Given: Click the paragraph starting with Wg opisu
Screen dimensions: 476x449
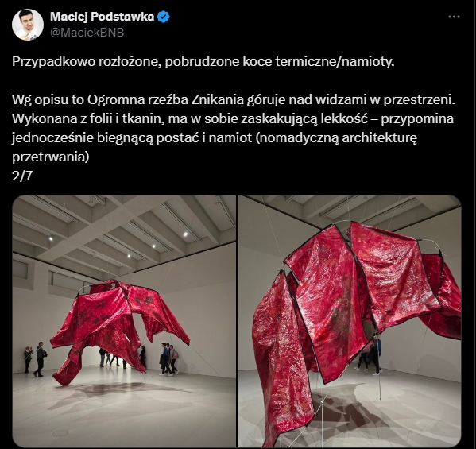Looking at the screenshot, I should tap(234, 129).
